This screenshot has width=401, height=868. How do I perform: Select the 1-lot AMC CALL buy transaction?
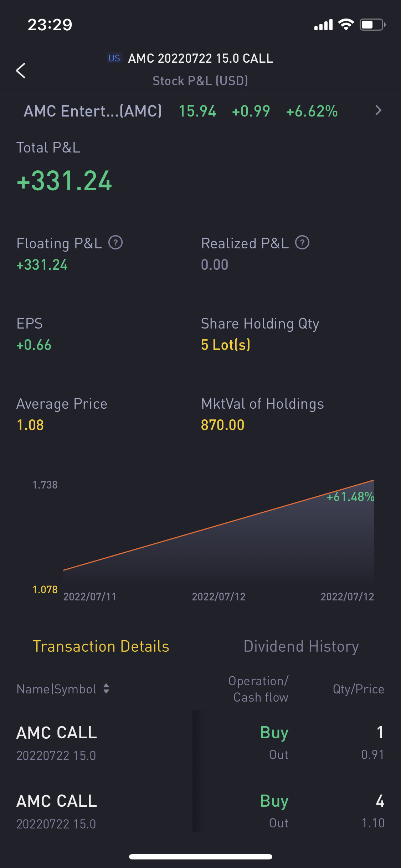200,743
